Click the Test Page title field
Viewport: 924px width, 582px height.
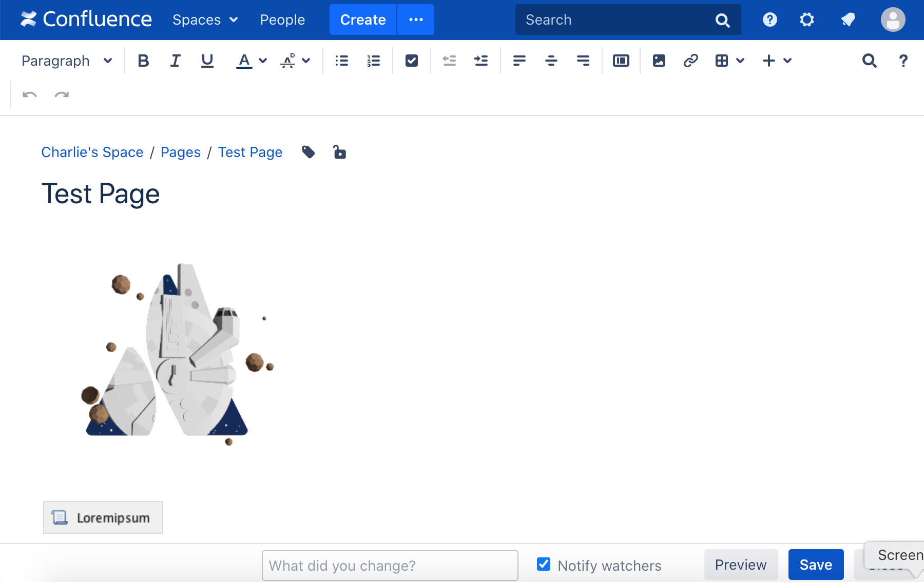tap(101, 194)
